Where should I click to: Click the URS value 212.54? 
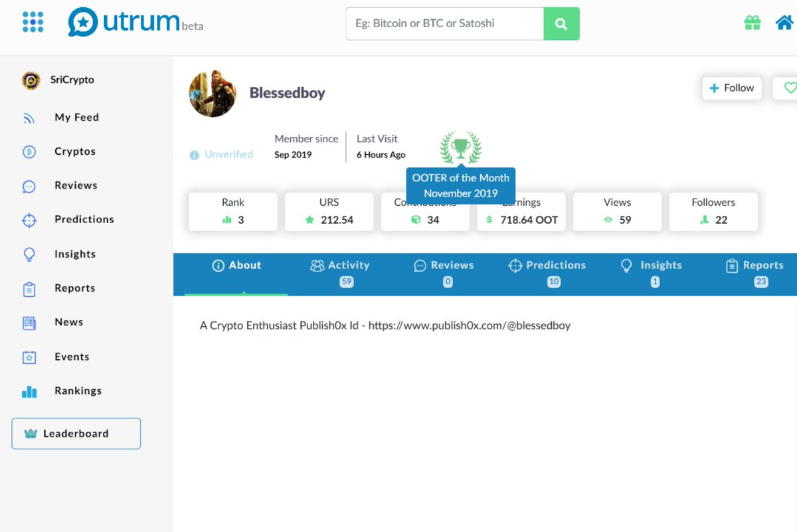337,220
